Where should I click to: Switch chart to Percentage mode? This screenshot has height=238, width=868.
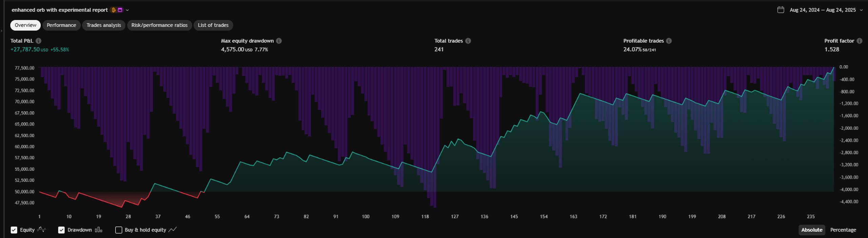point(843,230)
